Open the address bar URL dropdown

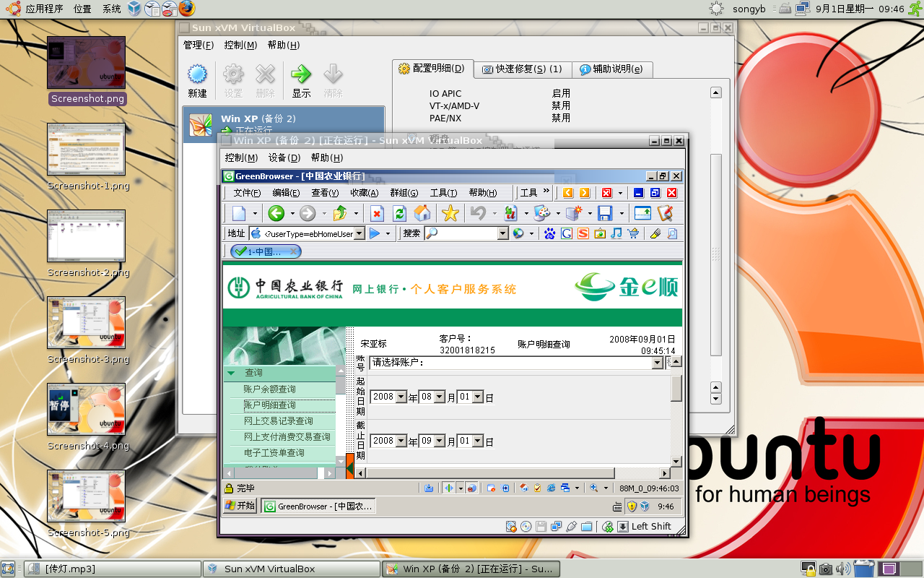[359, 233]
